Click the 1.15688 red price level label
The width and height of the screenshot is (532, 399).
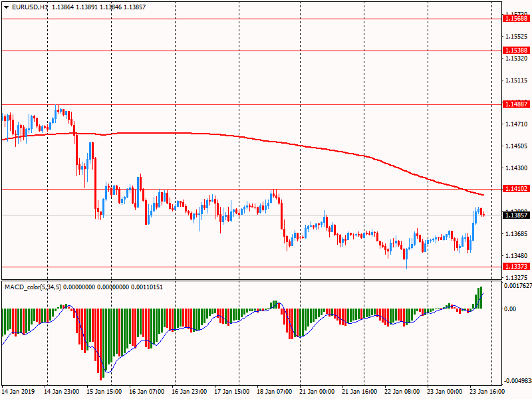(x=516, y=19)
